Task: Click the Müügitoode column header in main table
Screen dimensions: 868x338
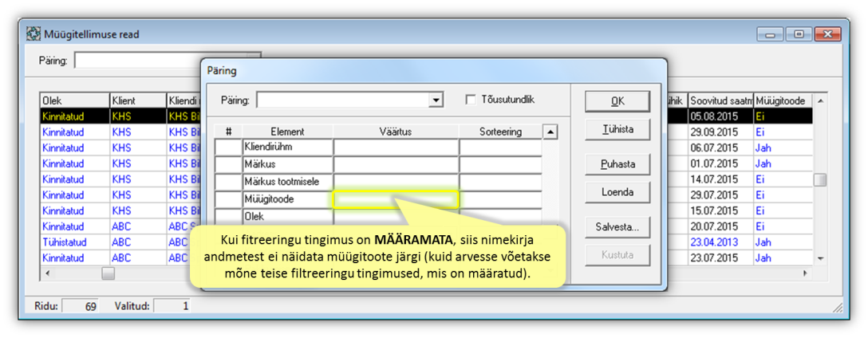Action: 783,100
